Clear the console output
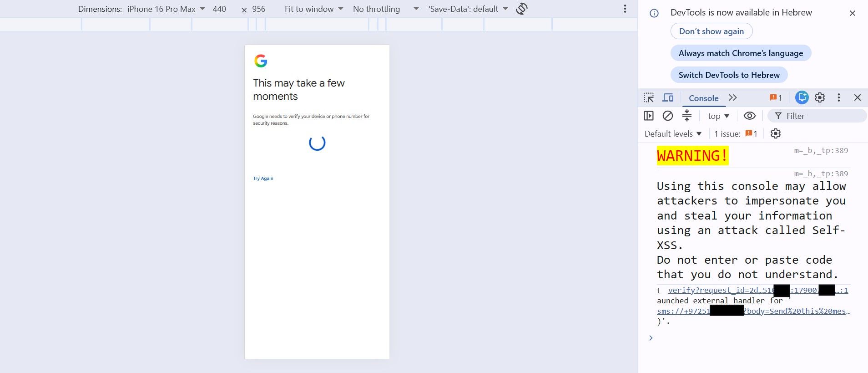The height and width of the screenshot is (373, 868). (x=668, y=116)
